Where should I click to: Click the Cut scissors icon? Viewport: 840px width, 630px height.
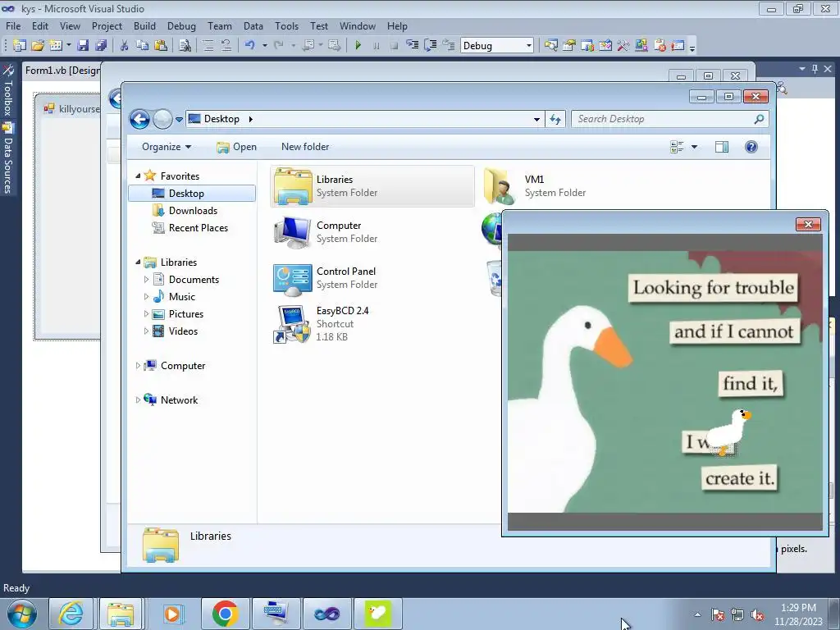[124, 46]
